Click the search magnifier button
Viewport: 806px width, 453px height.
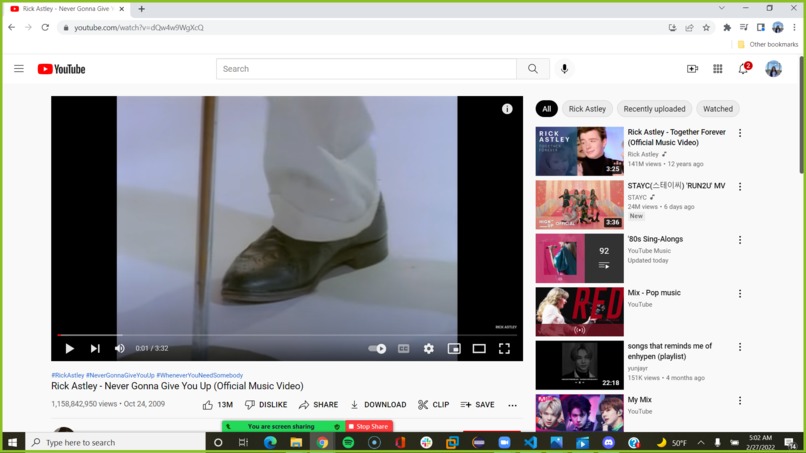pyautogui.click(x=533, y=69)
